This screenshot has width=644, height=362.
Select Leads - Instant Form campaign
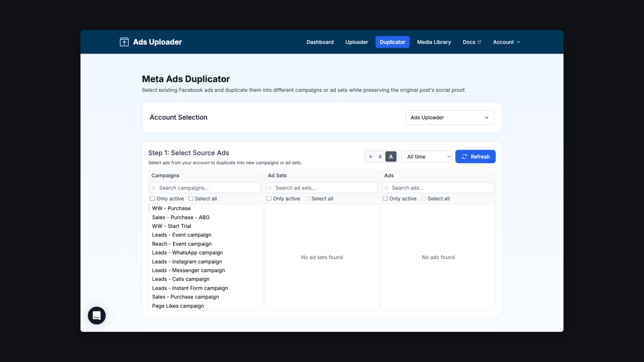205,288
